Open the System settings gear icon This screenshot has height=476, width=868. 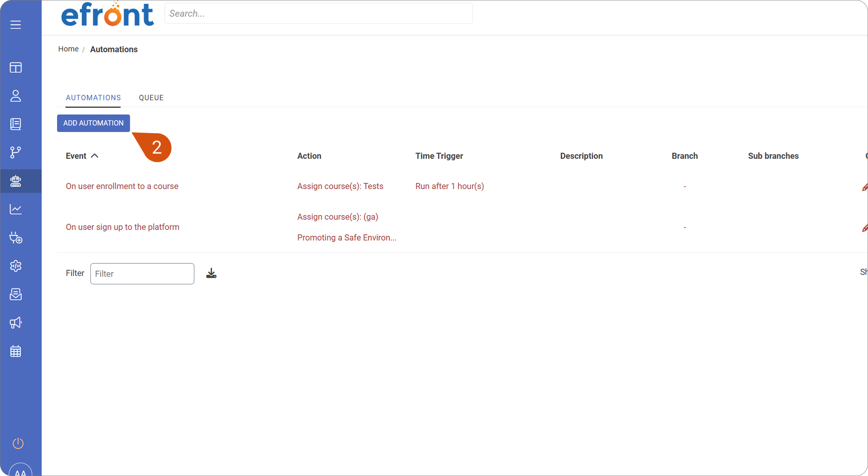[x=15, y=266]
